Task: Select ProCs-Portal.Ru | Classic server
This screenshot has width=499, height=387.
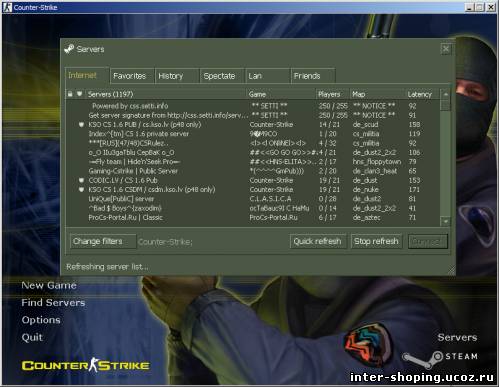Action: pos(253,218)
